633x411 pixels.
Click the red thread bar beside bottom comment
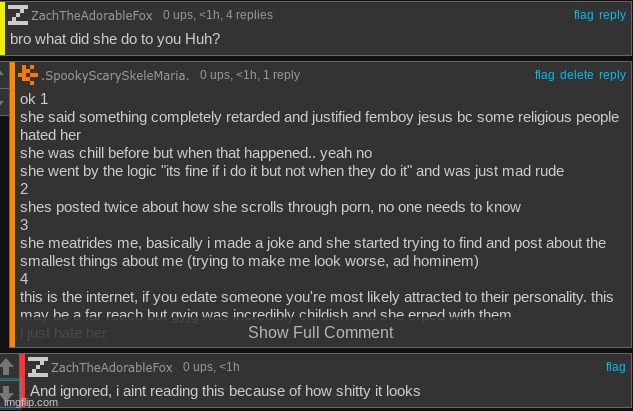[22, 380]
